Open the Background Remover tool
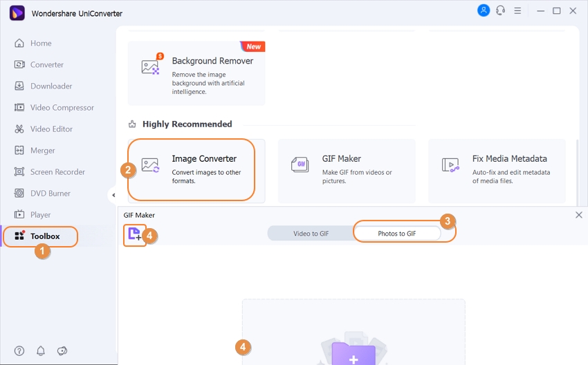 [x=196, y=73]
